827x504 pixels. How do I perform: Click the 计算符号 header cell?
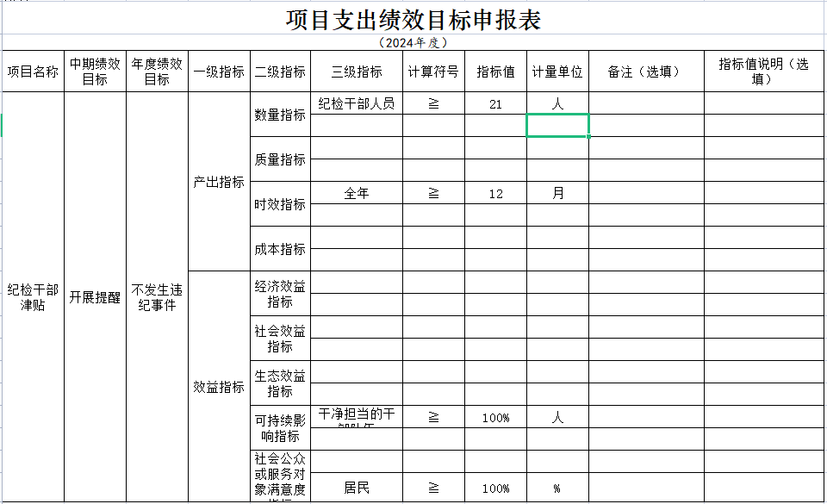(x=433, y=72)
